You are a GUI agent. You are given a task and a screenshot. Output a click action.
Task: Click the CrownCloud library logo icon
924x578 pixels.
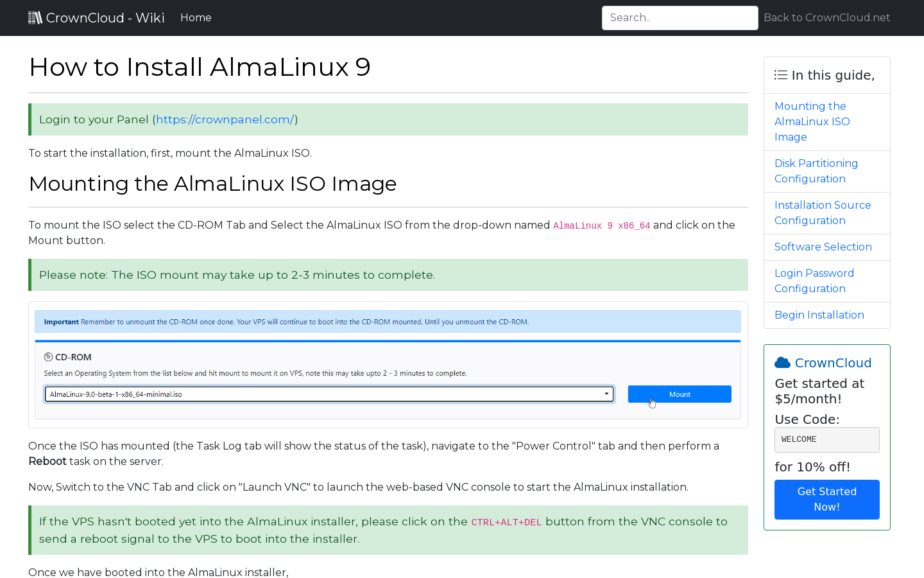point(36,17)
